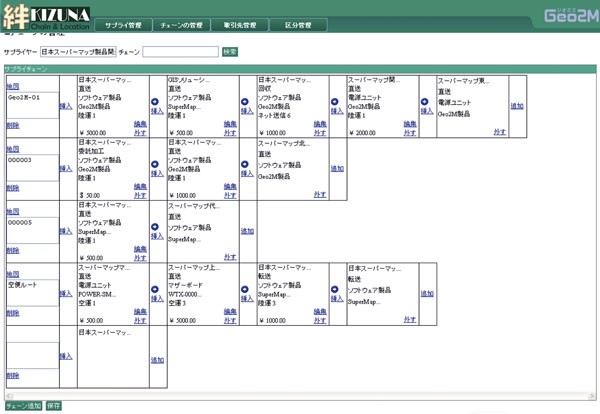Image resolution: width=600 pixels, height=414 pixels.
Task: Go to the 区分管理 tab
Action: click(298, 25)
